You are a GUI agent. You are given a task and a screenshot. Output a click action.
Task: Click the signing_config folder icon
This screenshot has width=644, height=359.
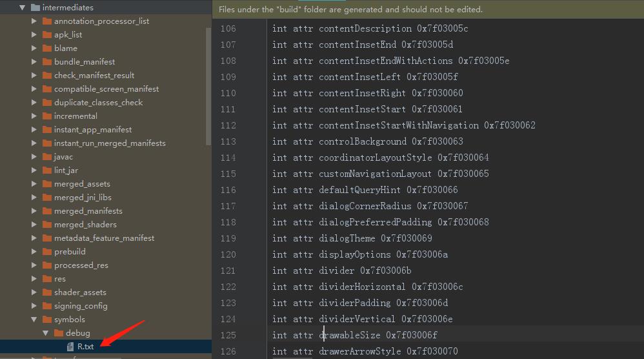(x=47, y=305)
